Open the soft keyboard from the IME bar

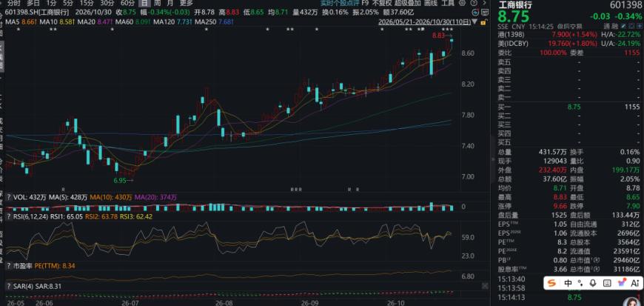607,283
